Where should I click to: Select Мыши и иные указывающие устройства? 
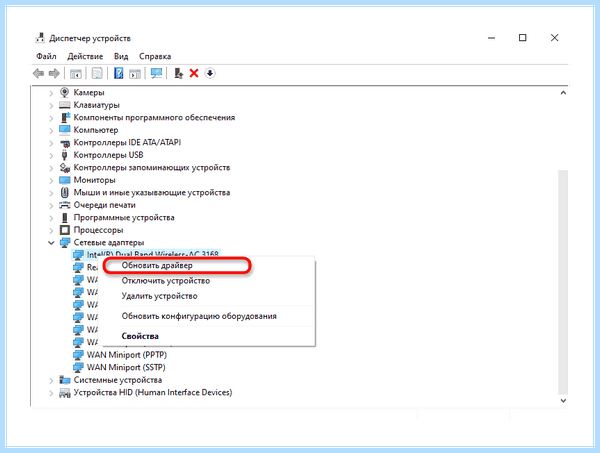(152, 192)
